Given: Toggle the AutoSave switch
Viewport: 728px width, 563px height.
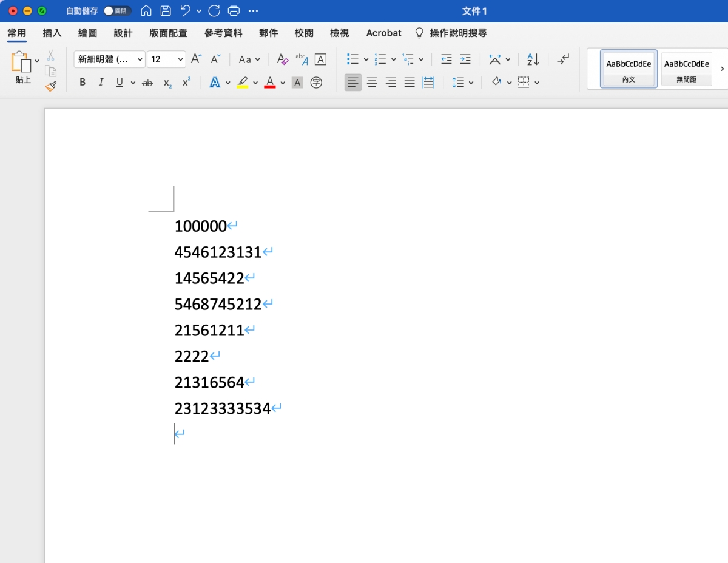Looking at the screenshot, I should click(116, 11).
